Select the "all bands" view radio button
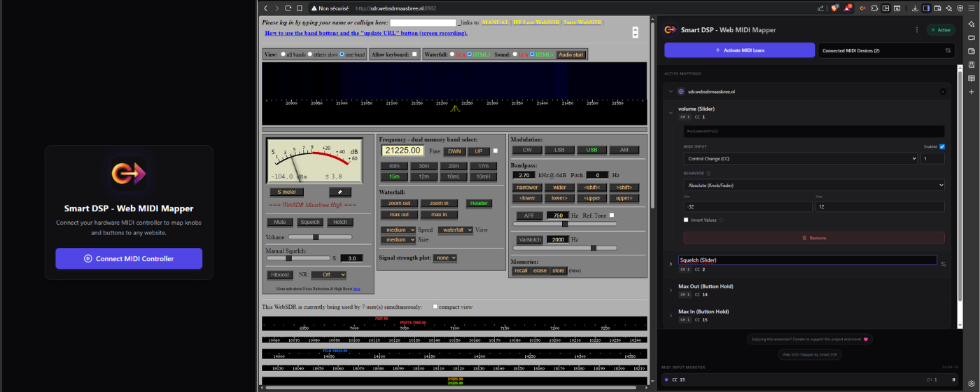This screenshot has height=392, width=980. 283,55
